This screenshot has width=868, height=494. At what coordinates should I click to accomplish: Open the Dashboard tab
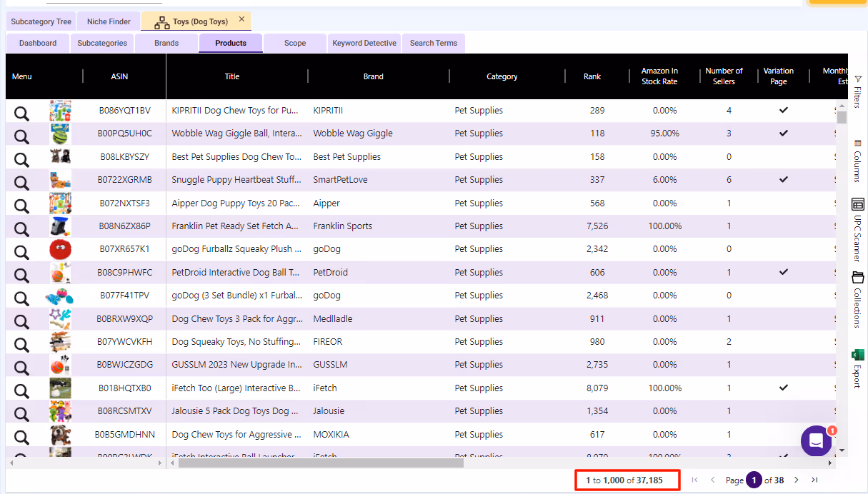tap(38, 43)
